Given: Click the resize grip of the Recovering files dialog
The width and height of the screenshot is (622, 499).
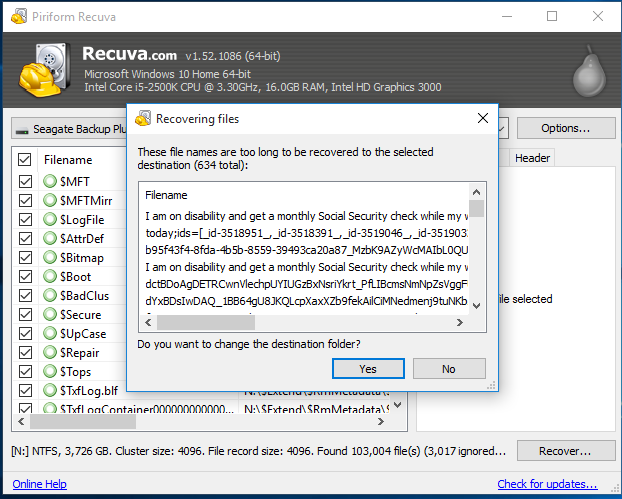Looking at the screenshot, I should tap(491, 386).
